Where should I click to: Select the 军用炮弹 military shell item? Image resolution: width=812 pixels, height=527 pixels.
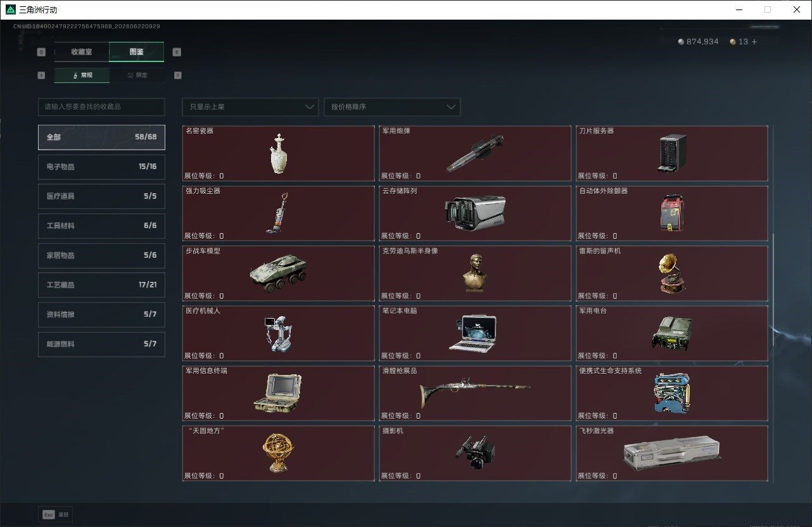pyautogui.click(x=475, y=153)
